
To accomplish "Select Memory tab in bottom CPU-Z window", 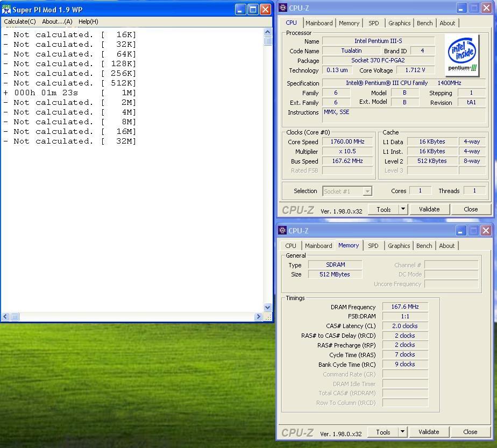I will point(349,246).
